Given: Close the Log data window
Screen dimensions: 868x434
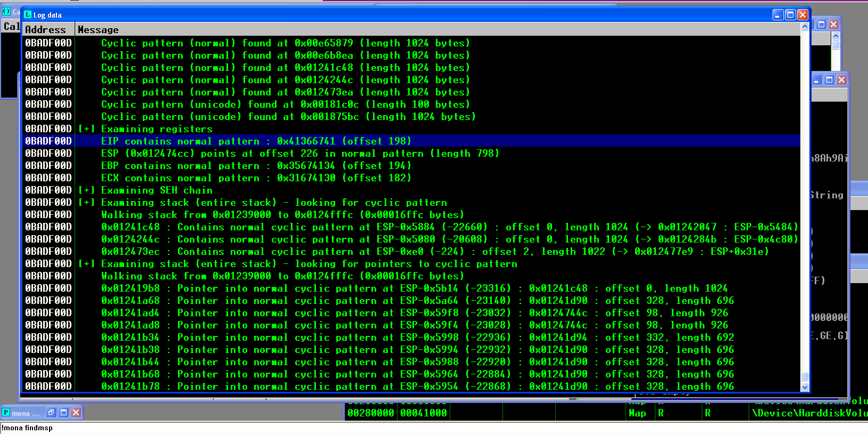Looking at the screenshot, I should (x=802, y=15).
